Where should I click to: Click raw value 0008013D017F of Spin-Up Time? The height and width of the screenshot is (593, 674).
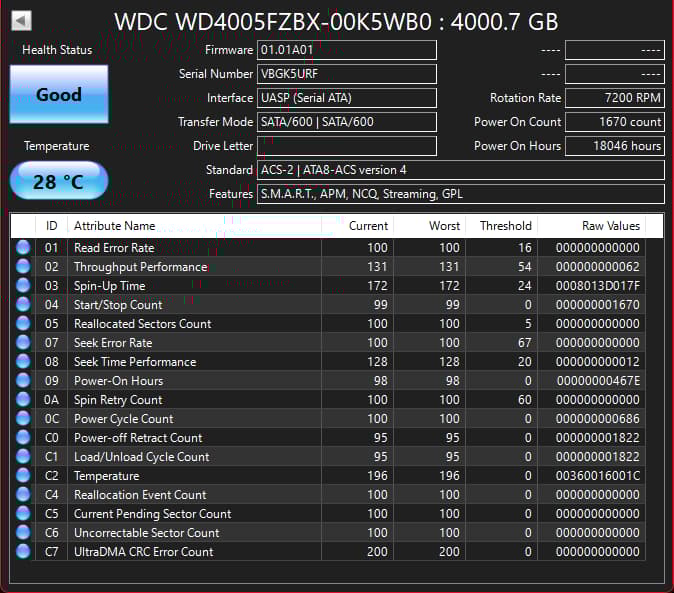click(x=597, y=286)
